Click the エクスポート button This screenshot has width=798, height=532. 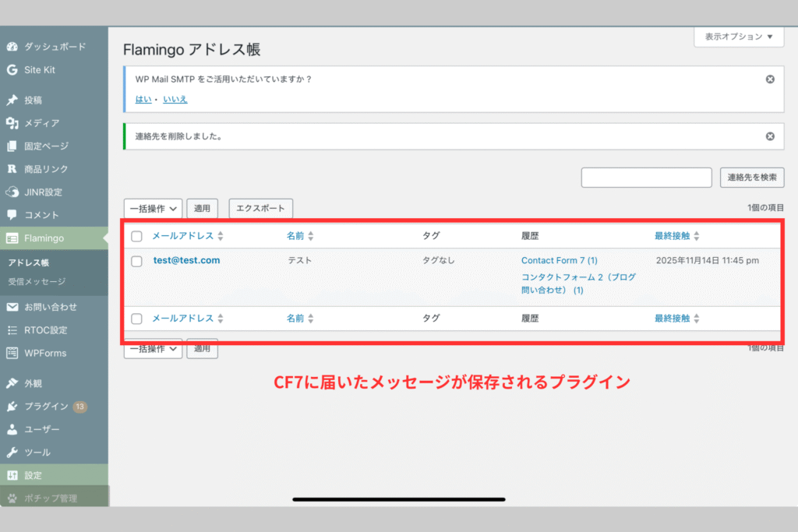[260, 208]
